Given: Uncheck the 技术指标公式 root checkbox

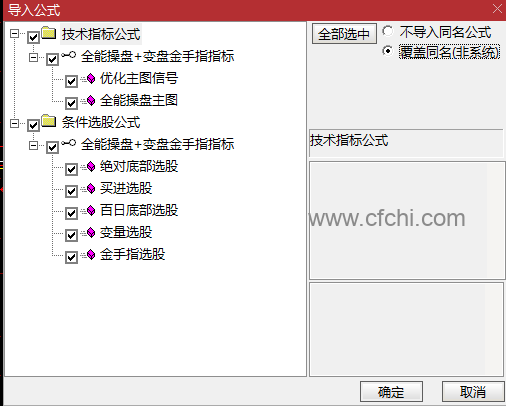Looking at the screenshot, I should tap(33, 37).
